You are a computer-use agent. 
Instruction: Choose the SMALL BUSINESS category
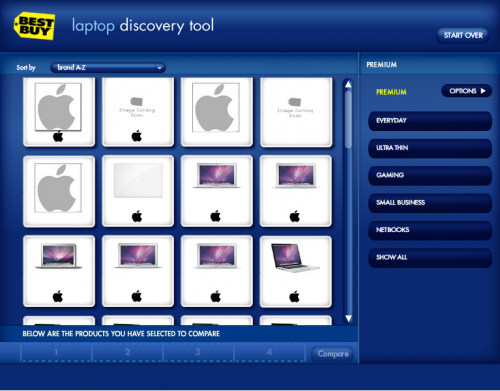[430, 203]
